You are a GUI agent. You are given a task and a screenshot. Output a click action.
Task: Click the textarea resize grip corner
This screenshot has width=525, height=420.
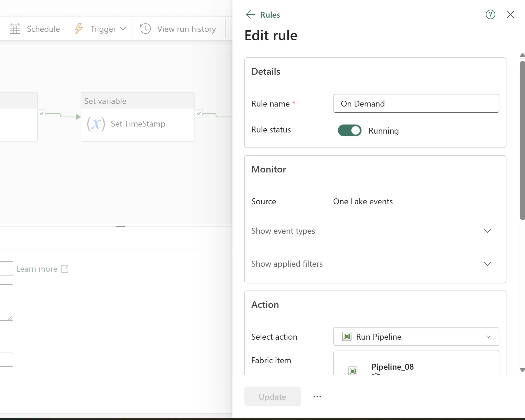pos(10,318)
